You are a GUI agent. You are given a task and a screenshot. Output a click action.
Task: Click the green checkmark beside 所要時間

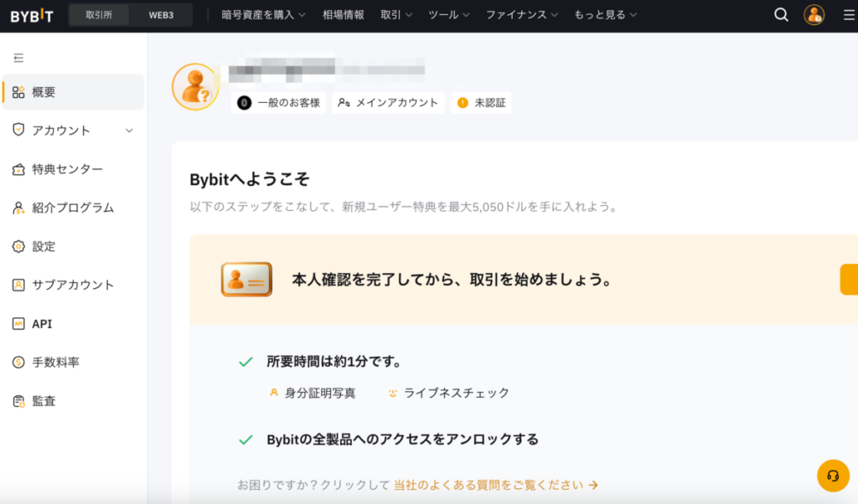[x=246, y=362]
